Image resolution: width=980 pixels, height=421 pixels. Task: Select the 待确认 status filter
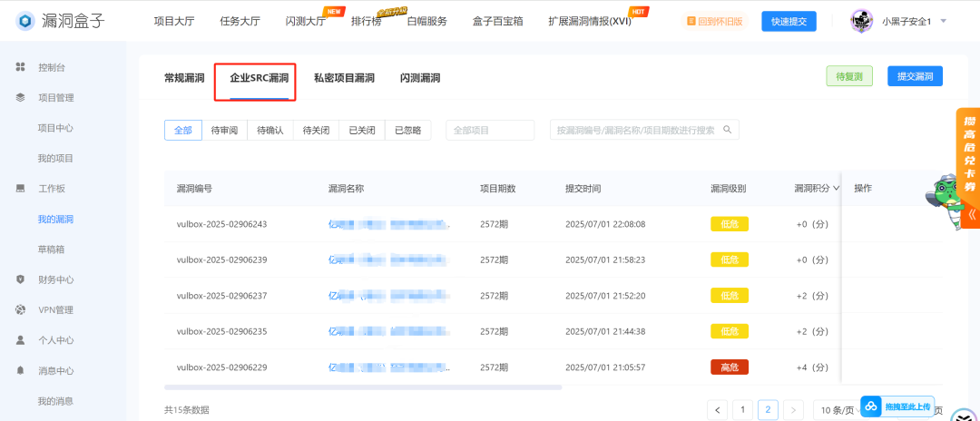pos(270,131)
